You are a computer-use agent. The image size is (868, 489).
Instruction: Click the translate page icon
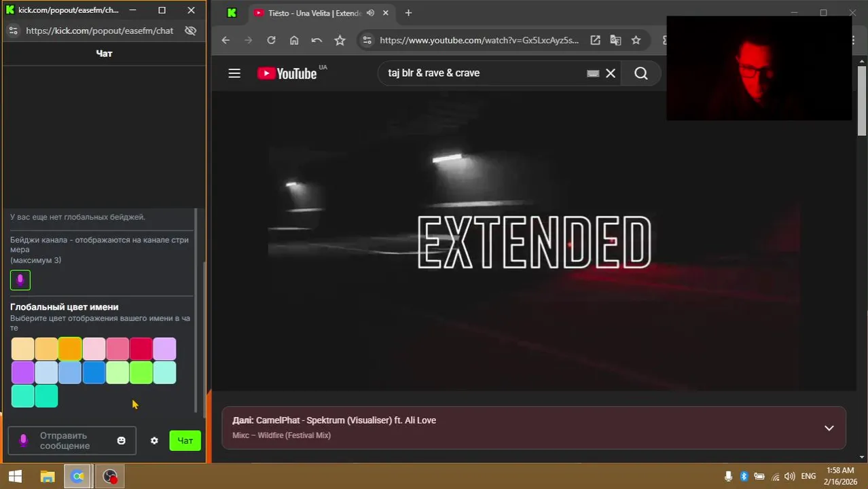[615, 41]
